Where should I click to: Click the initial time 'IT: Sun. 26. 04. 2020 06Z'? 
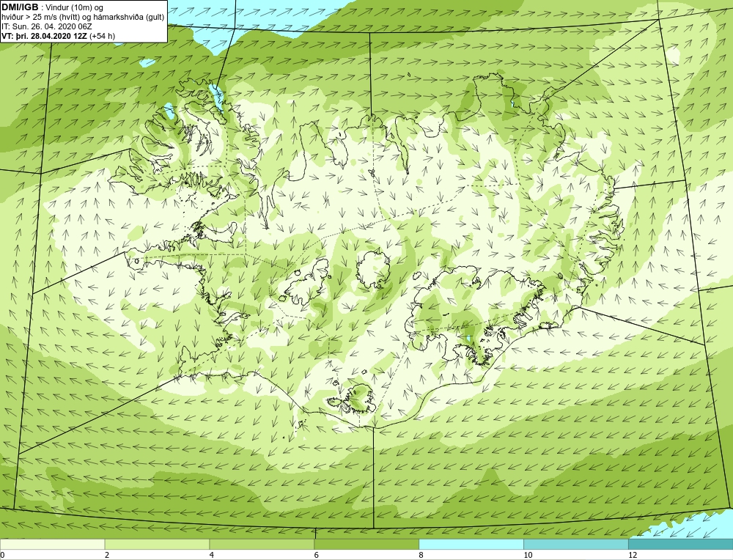(x=47, y=26)
